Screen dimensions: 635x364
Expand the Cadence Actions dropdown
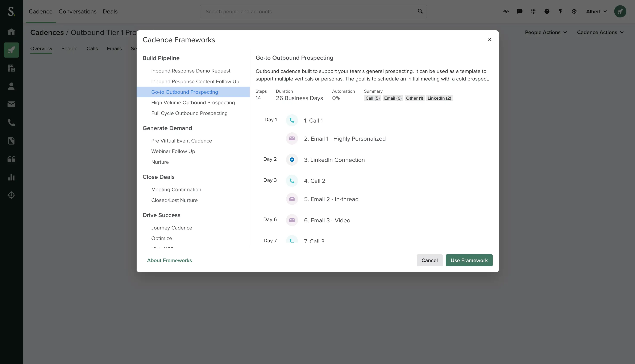coord(600,33)
